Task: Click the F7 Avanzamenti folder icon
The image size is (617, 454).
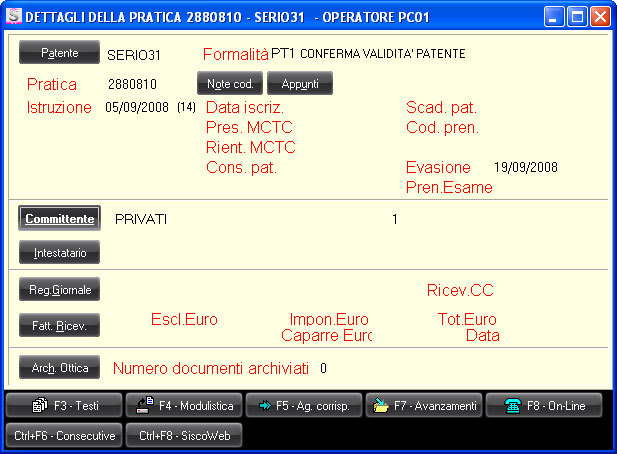Action: tap(381, 406)
